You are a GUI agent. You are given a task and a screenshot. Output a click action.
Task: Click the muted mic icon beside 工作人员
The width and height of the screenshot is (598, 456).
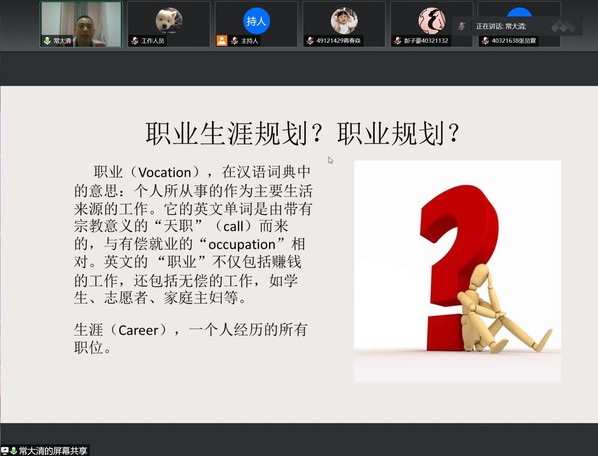click(x=134, y=40)
